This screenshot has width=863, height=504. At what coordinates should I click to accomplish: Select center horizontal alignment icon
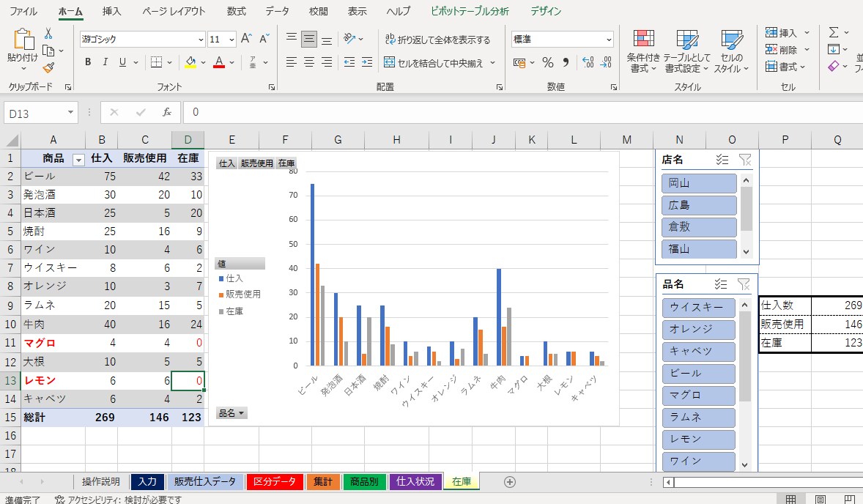[x=309, y=62]
